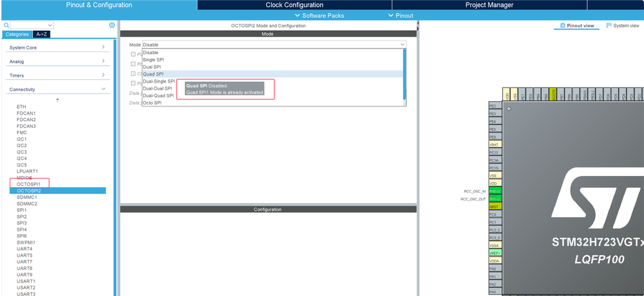Open the Software Packs dropdown
This screenshot has height=296, width=644.
pos(319,15)
